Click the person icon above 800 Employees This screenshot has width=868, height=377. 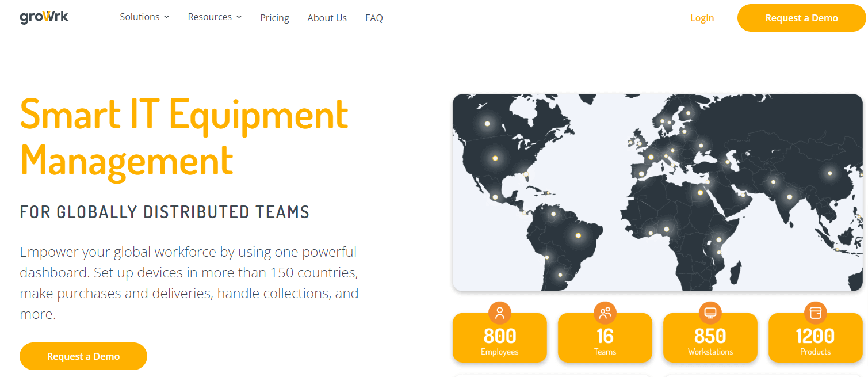(499, 313)
